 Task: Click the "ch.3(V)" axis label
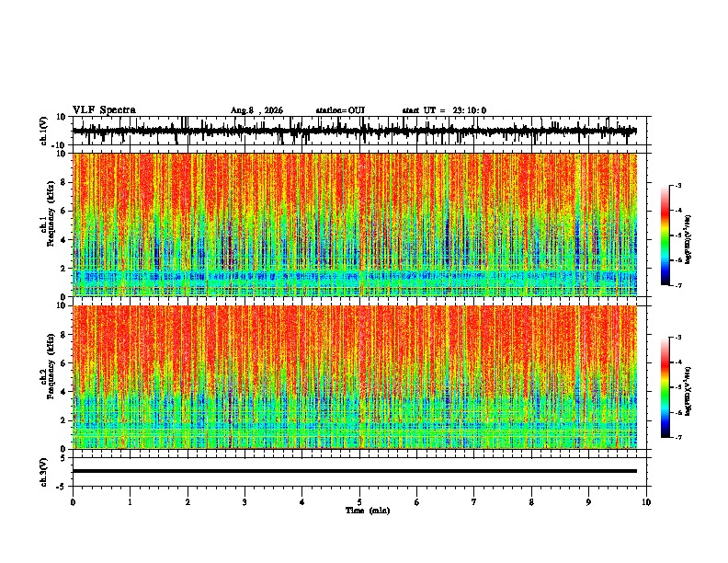tap(44, 472)
